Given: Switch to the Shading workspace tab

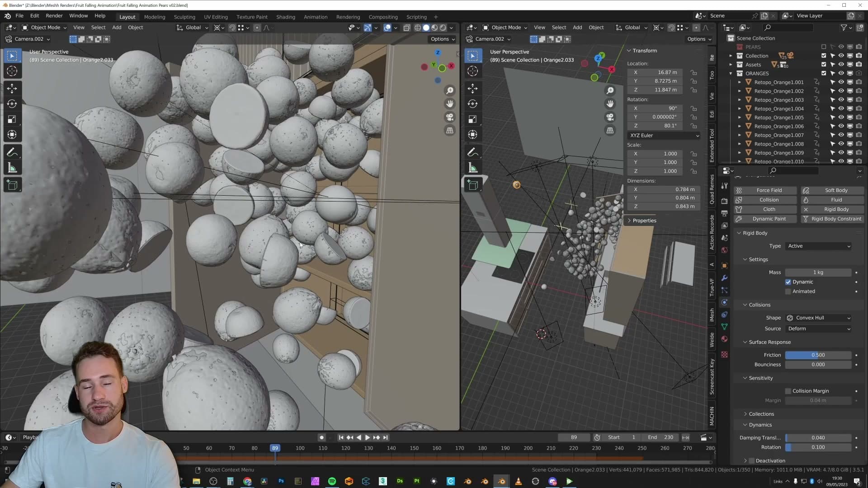Looking at the screenshot, I should point(286,17).
